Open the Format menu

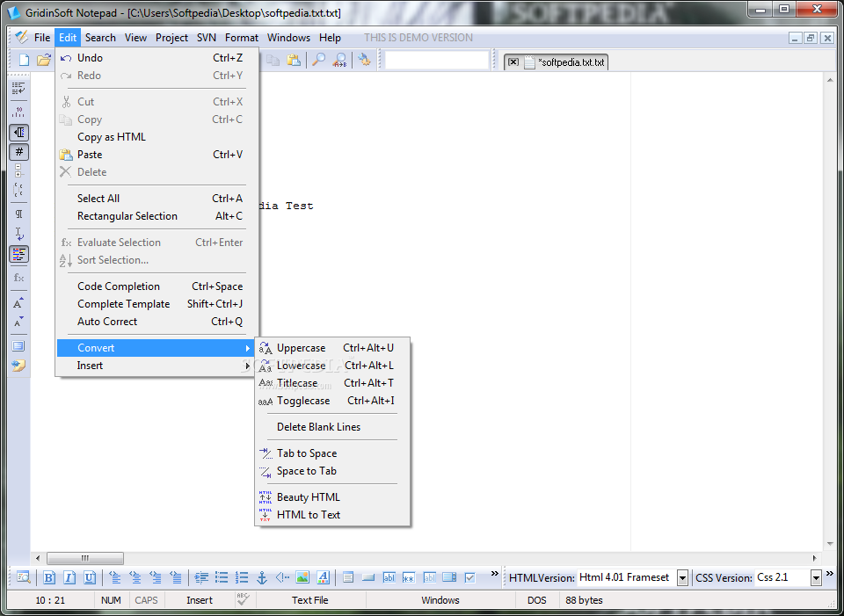click(x=242, y=38)
